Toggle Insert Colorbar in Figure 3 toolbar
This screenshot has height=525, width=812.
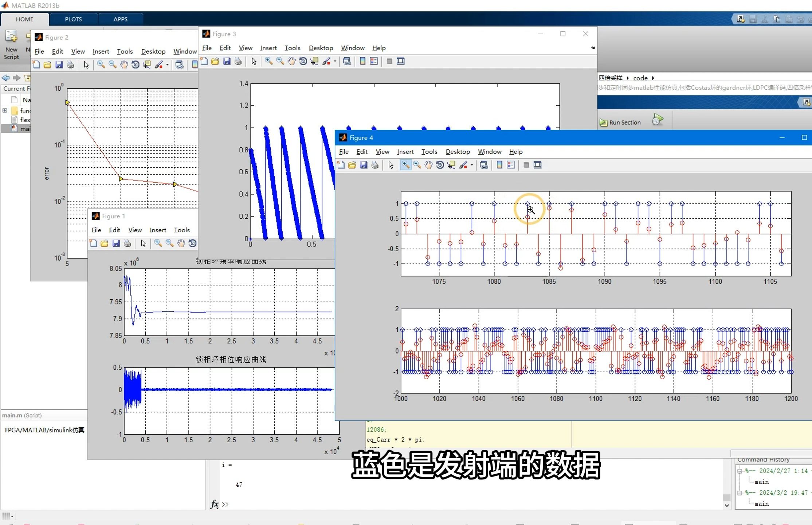(x=362, y=61)
